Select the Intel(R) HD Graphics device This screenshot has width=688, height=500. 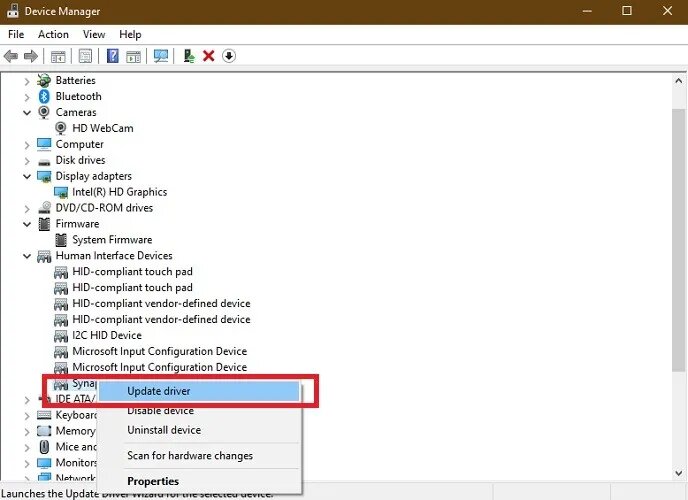(x=119, y=192)
